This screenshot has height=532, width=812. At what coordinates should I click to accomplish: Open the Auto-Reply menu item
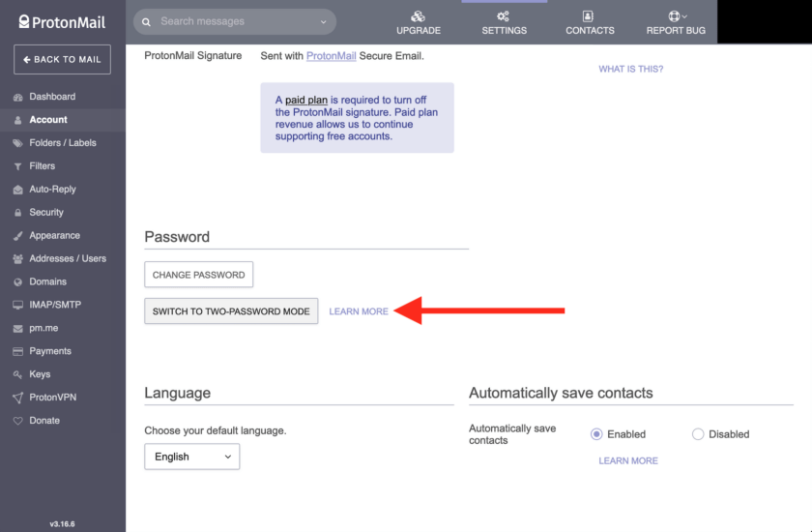52,189
